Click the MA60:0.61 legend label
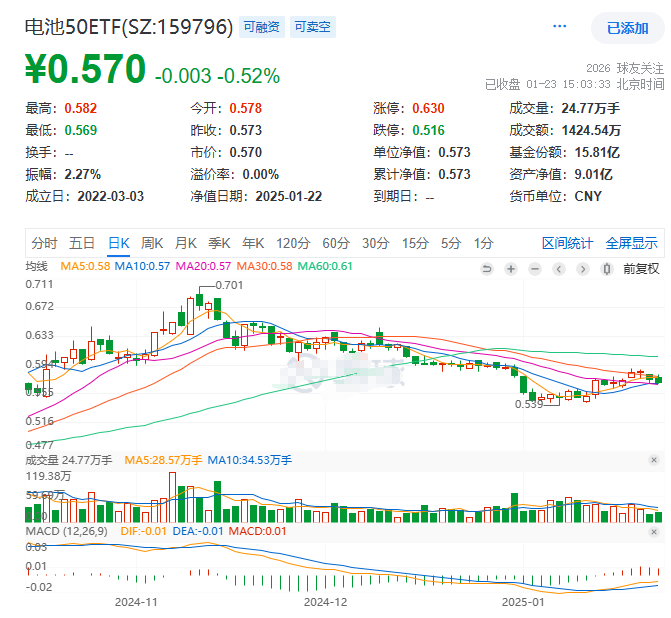Screen dimensions: 671x618 coord(325,266)
